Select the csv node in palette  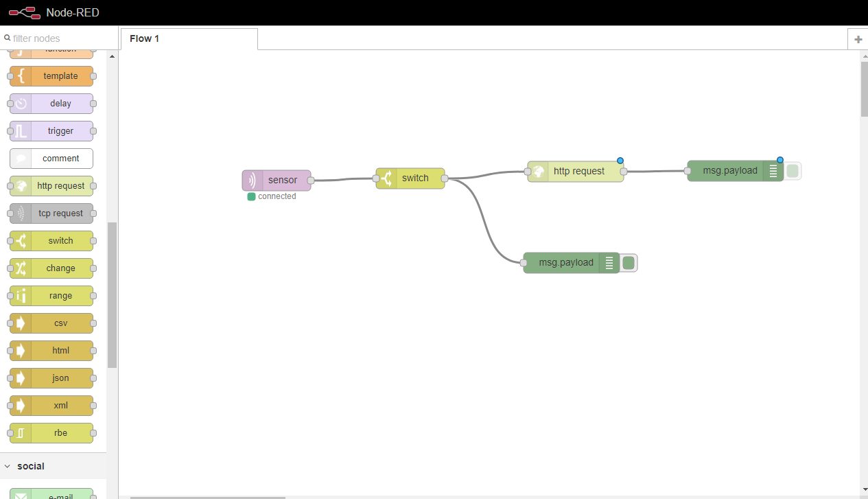coord(51,323)
